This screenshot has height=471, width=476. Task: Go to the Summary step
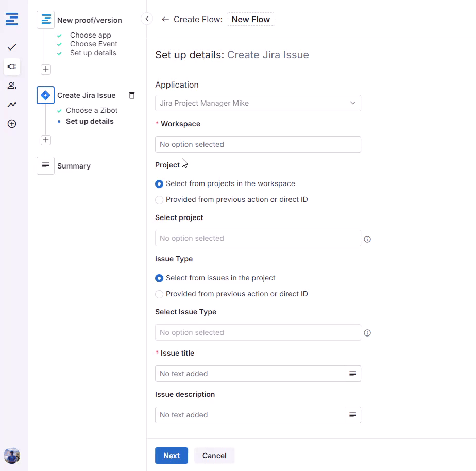(74, 166)
